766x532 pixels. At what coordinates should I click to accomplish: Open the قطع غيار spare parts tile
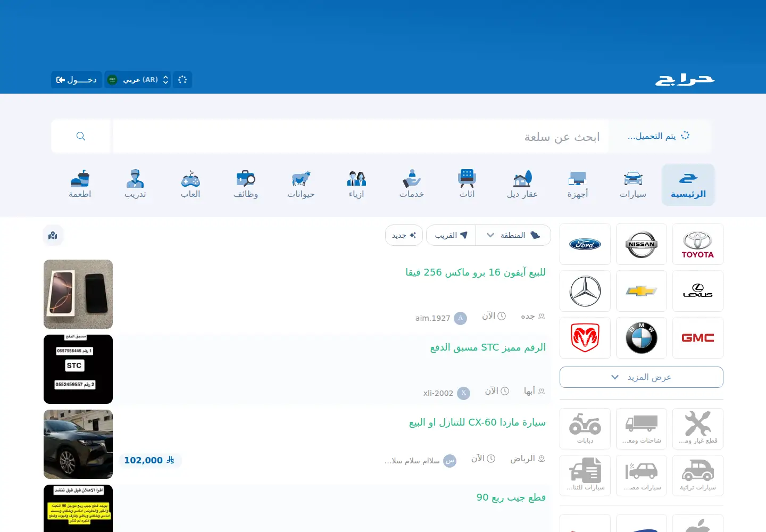698,429
